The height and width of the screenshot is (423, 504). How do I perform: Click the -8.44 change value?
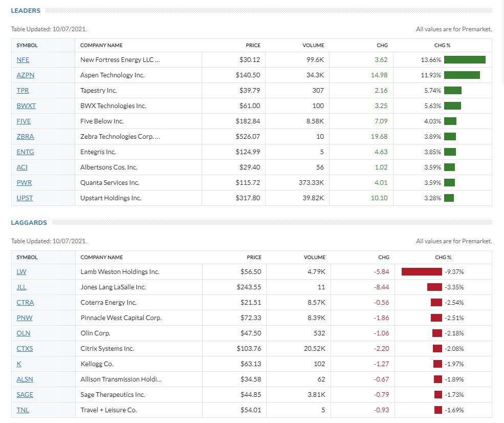click(381, 287)
